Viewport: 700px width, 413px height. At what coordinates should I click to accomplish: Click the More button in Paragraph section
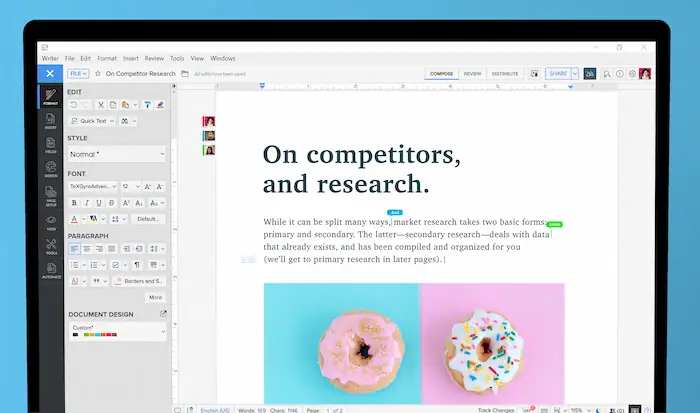tap(155, 297)
